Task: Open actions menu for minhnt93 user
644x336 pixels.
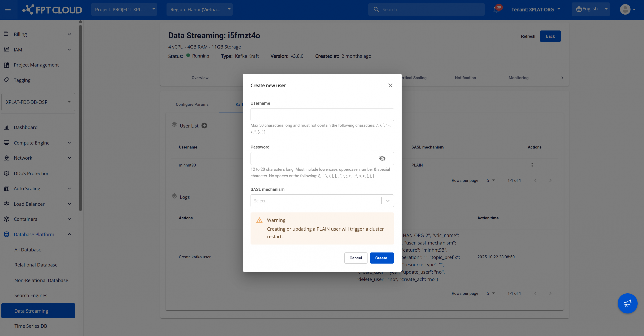Action: pos(532,165)
